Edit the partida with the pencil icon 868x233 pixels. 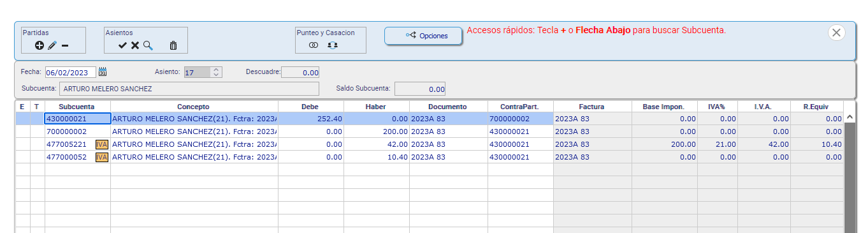[x=52, y=45]
